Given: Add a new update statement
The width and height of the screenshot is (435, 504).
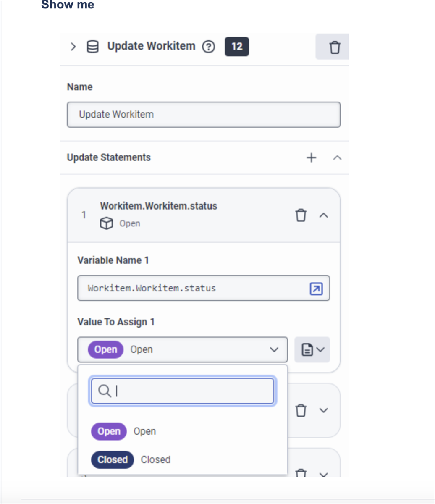Looking at the screenshot, I should coord(311,157).
